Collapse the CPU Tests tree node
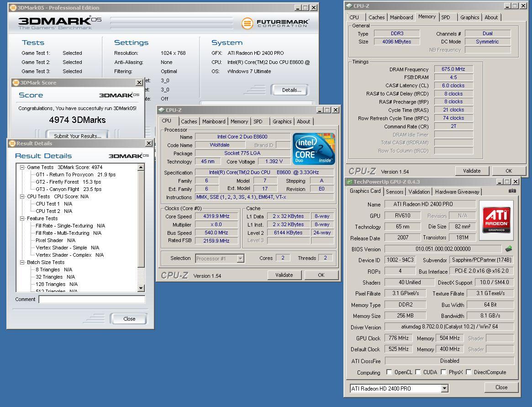This screenshot has width=532, height=407. 22,196
